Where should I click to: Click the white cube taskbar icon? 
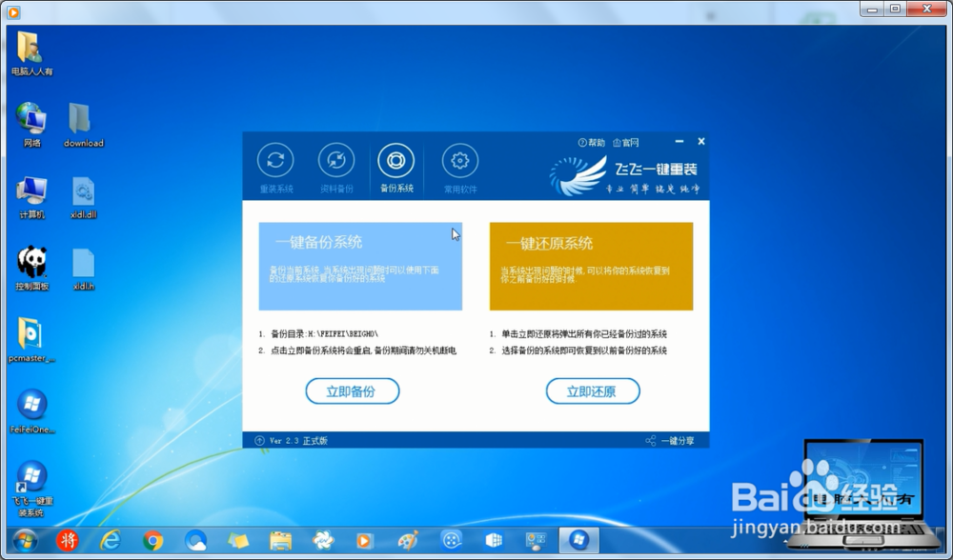coord(494,540)
